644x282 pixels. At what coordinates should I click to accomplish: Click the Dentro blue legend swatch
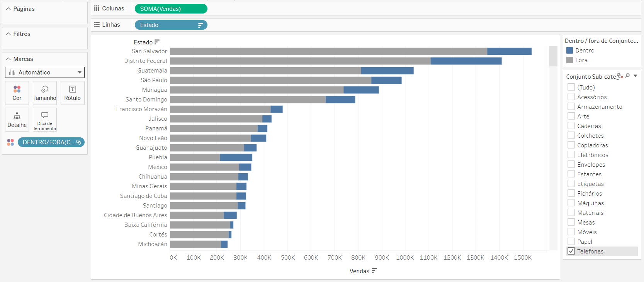[569, 51]
